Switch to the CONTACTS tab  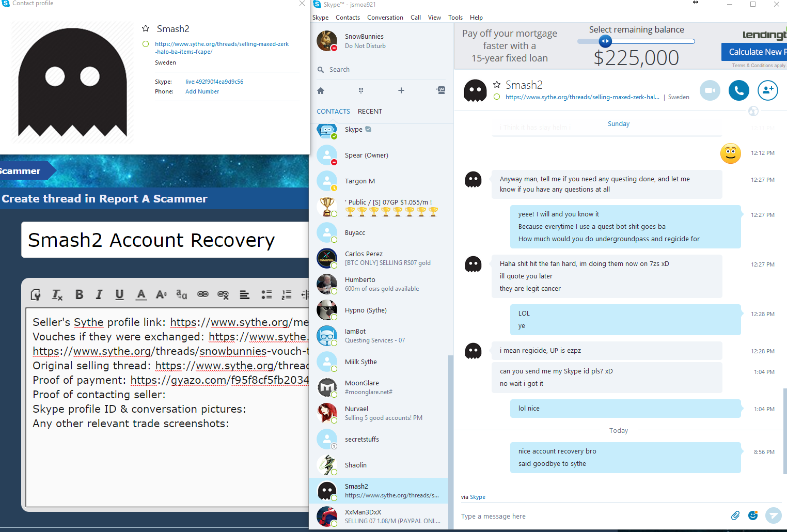(333, 111)
